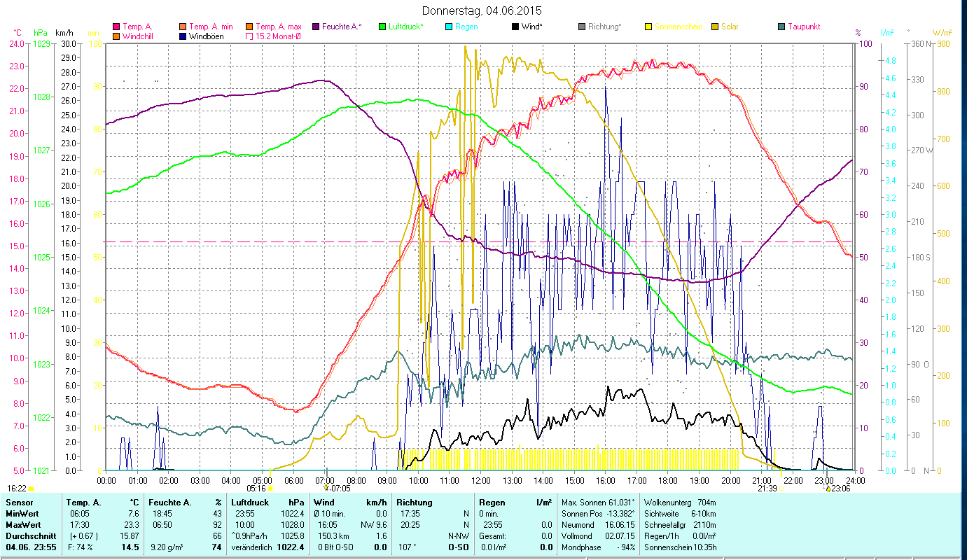Viewport: 967px width, 560px height.
Task: Click the 0 Bft O-SO wind label
Action: point(334,547)
